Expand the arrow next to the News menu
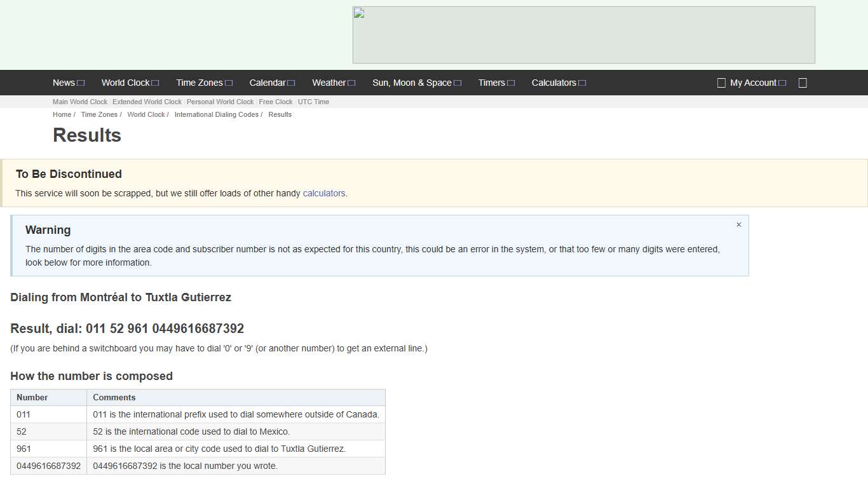 81,83
